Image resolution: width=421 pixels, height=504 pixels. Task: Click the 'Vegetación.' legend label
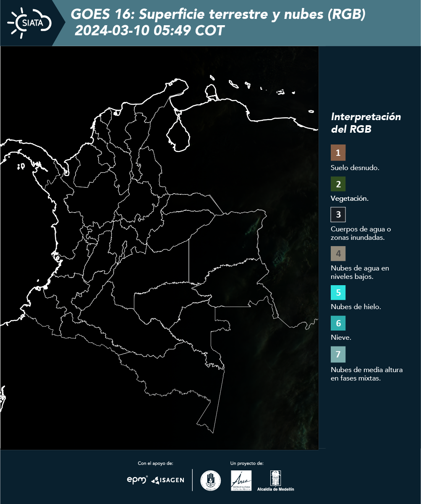[x=350, y=199]
